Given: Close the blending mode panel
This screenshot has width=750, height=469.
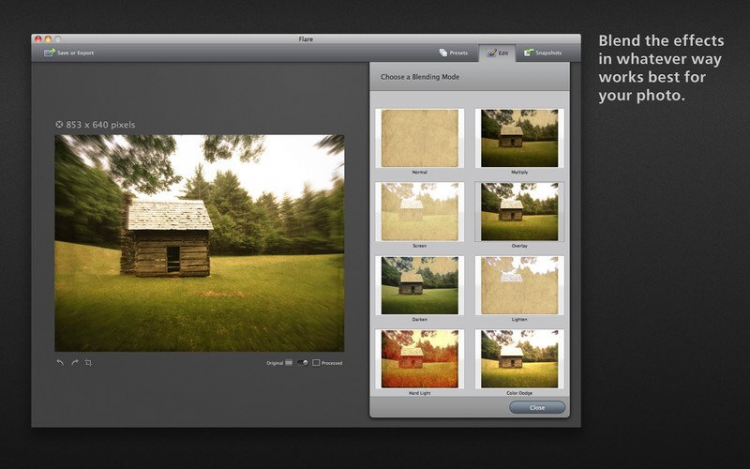Looking at the screenshot, I should pyautogui.click(x=537, y=407).
